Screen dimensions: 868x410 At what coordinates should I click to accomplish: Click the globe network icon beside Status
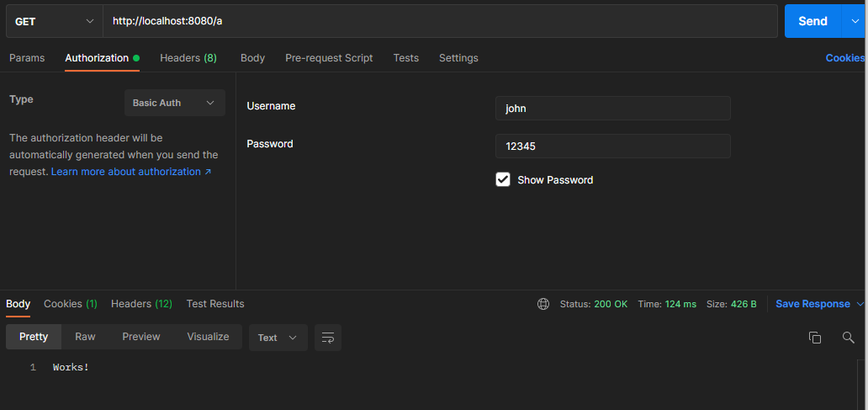543,304
